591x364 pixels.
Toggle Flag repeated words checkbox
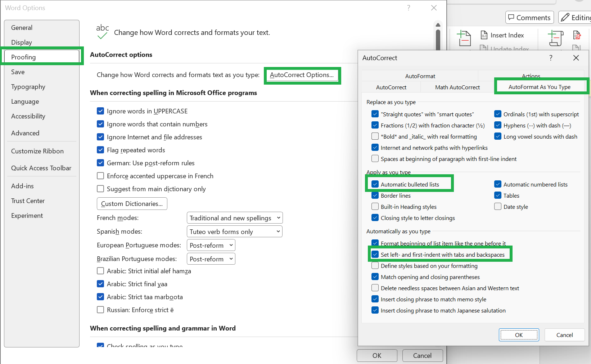click(100, 150)
